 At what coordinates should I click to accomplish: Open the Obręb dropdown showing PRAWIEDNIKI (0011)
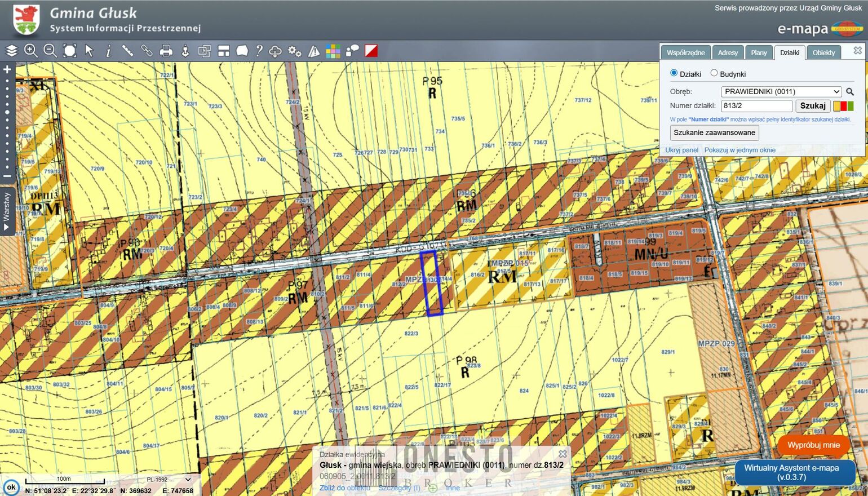tap(781, 92)
